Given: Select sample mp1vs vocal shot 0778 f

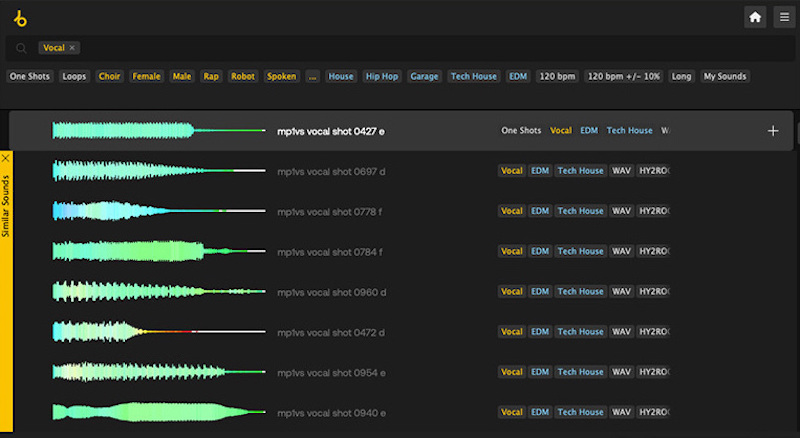Looking at the screenshot, I should pos(331,211).
